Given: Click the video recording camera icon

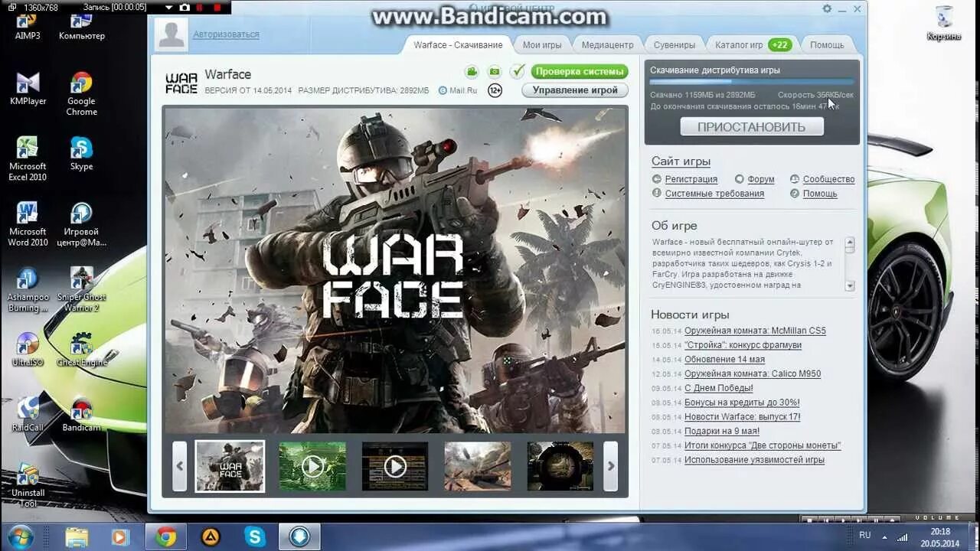Looking at the screenshot, I should (472, 71).
